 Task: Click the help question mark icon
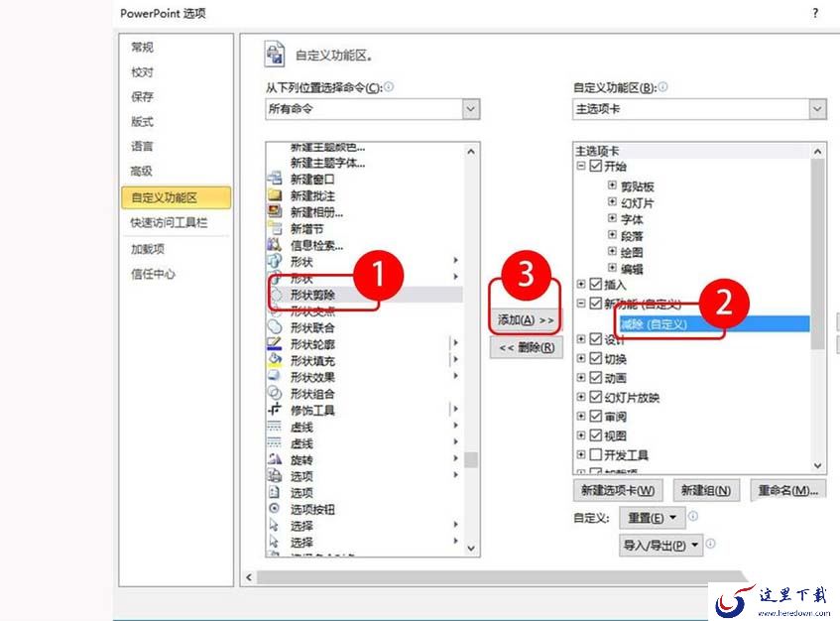pos(815,13)
